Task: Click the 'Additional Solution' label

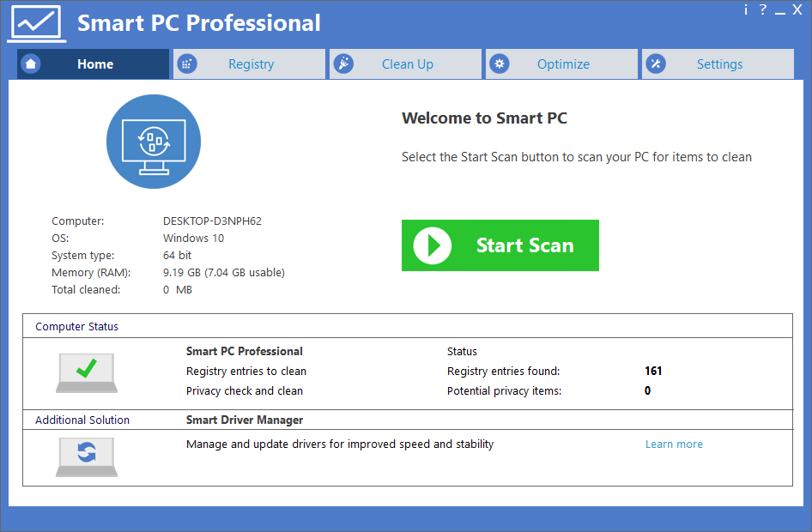Action: pyautogui.click(x=82, y=420)
